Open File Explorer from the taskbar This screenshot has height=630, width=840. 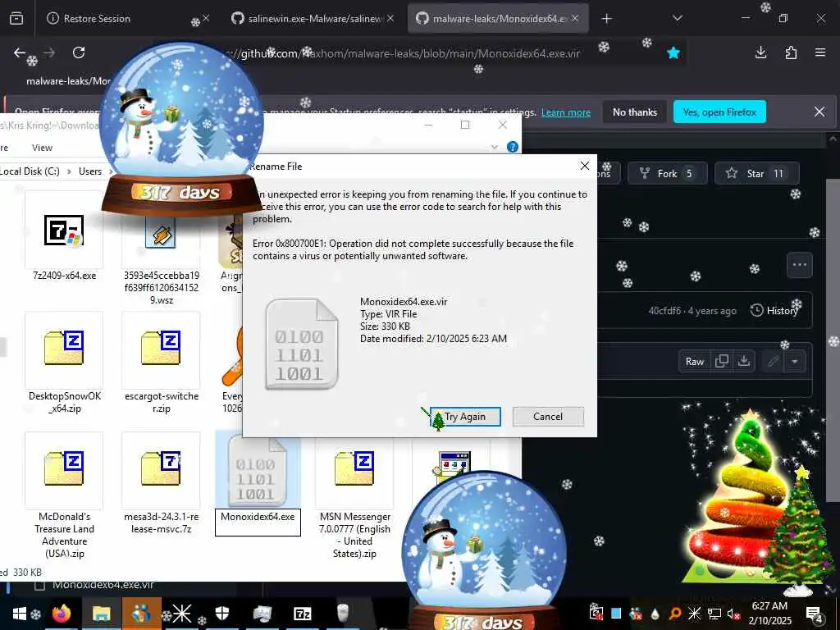click(101, 614)
